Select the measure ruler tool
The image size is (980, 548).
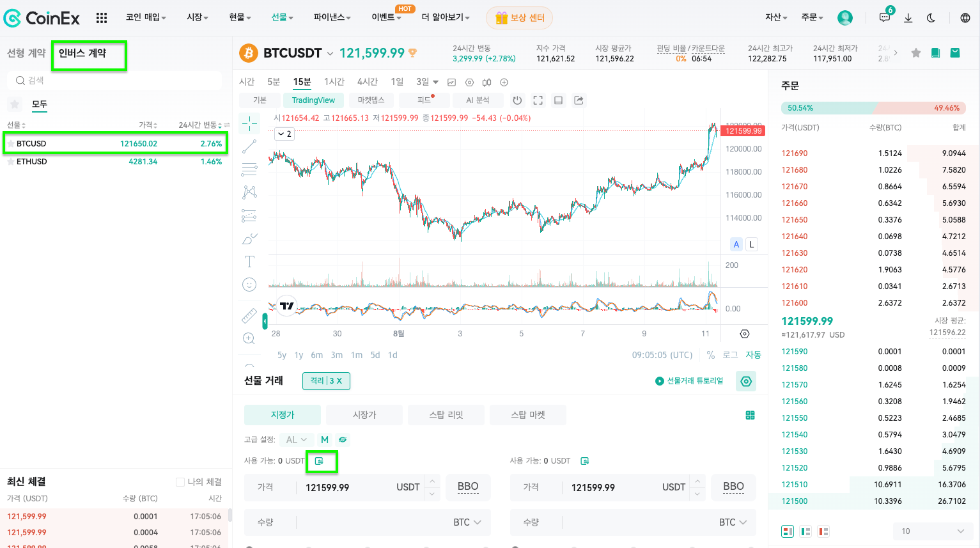(249, 315)
